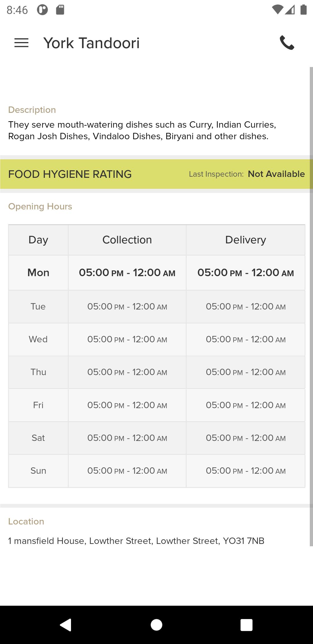Select Sunday delivery hours cell
Viewport: 313px width, 644px height.
(245, 471)
